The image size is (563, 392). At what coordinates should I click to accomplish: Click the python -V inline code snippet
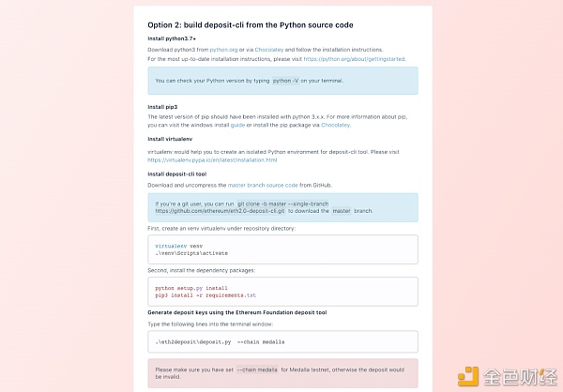point(285,81)
